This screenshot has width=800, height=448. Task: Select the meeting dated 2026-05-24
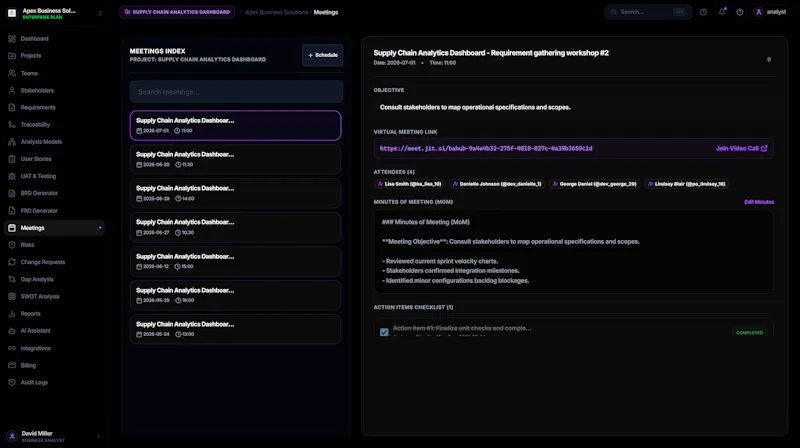tap(235, 329)
